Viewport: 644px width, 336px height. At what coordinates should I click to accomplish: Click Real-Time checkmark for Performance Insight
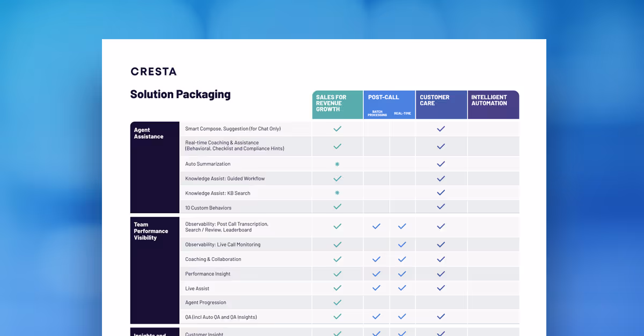(402, 274)
